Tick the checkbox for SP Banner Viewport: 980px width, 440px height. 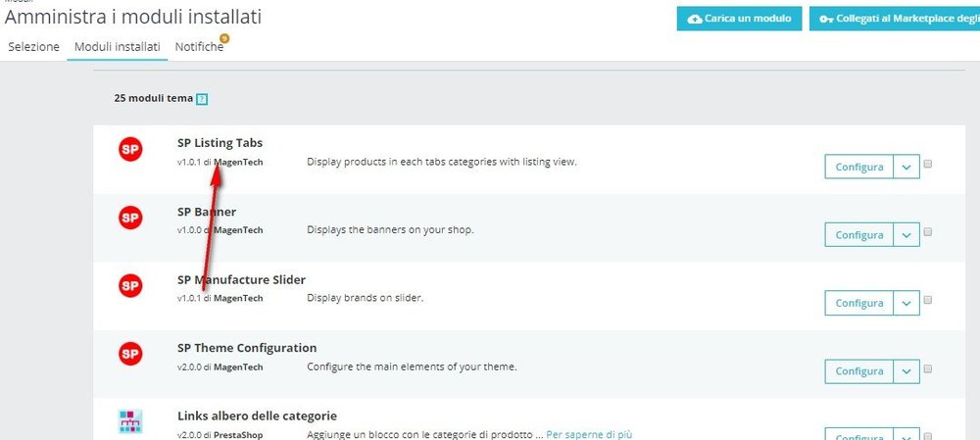point(927,232)
